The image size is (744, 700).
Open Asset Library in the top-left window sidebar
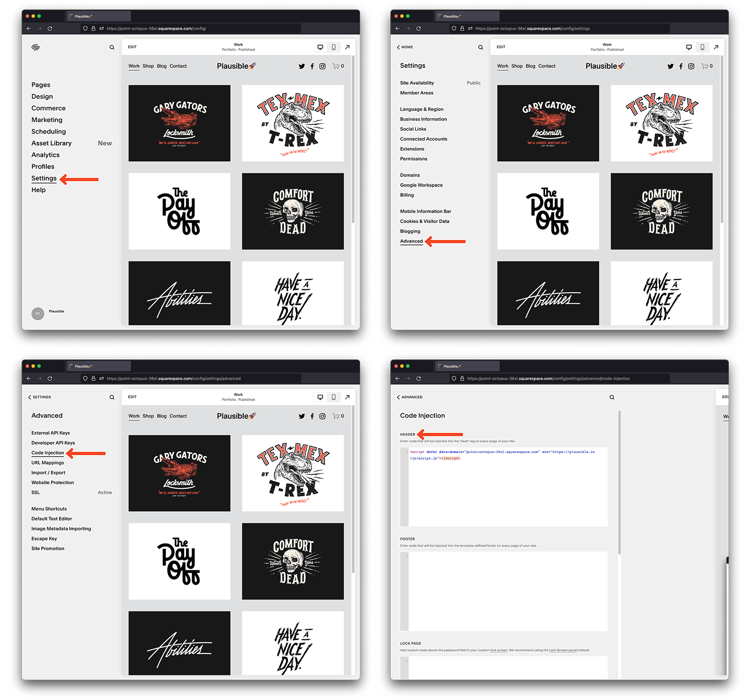pyautogui.click(x=51, y=143)
